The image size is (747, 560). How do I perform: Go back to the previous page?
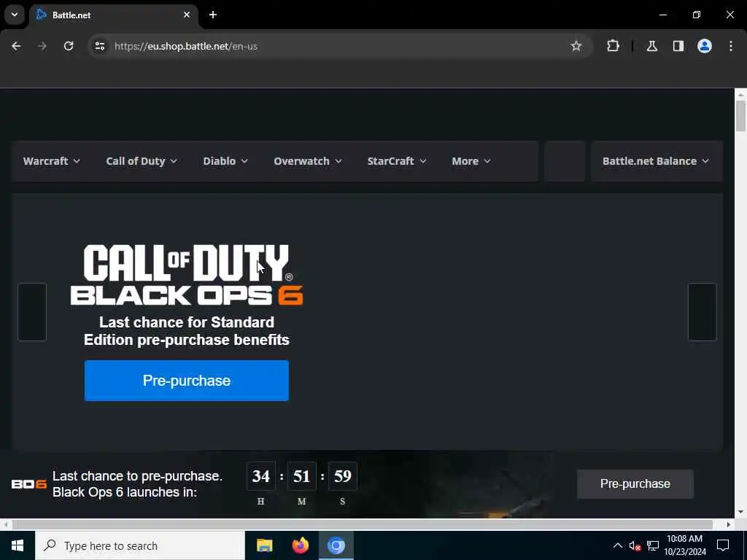point(16,46)
